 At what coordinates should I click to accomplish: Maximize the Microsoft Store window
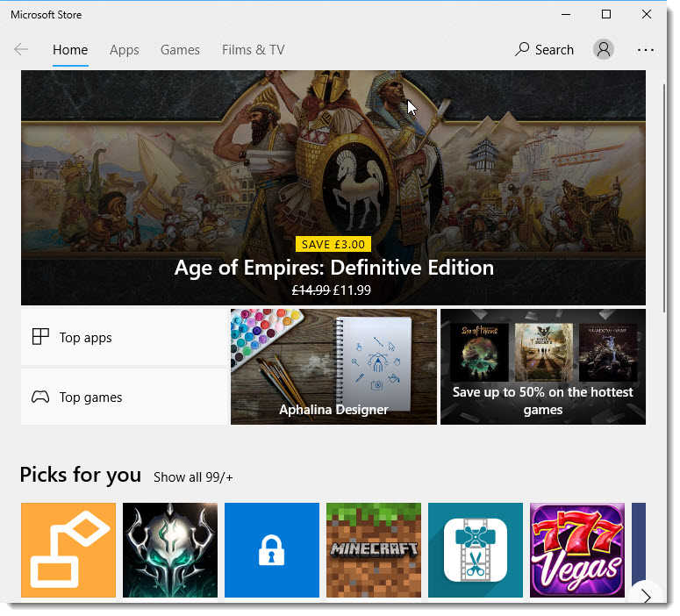pyautogui.click(x=605, y=14)
